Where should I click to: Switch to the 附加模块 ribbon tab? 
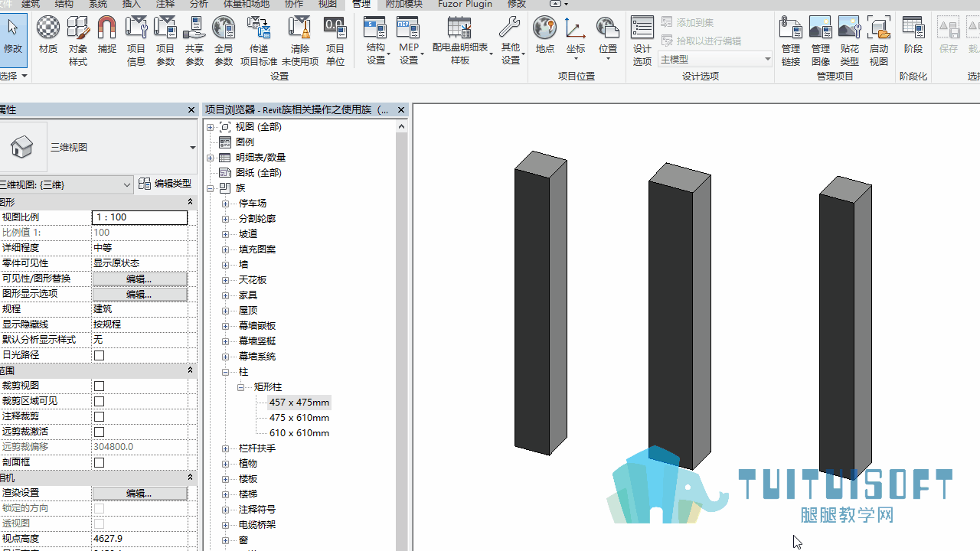[x=406, y=5]
